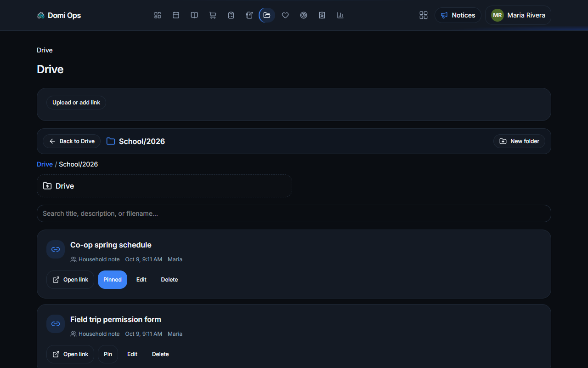
Task: Click the Field trip permission form title
Action: coord(116,319)
